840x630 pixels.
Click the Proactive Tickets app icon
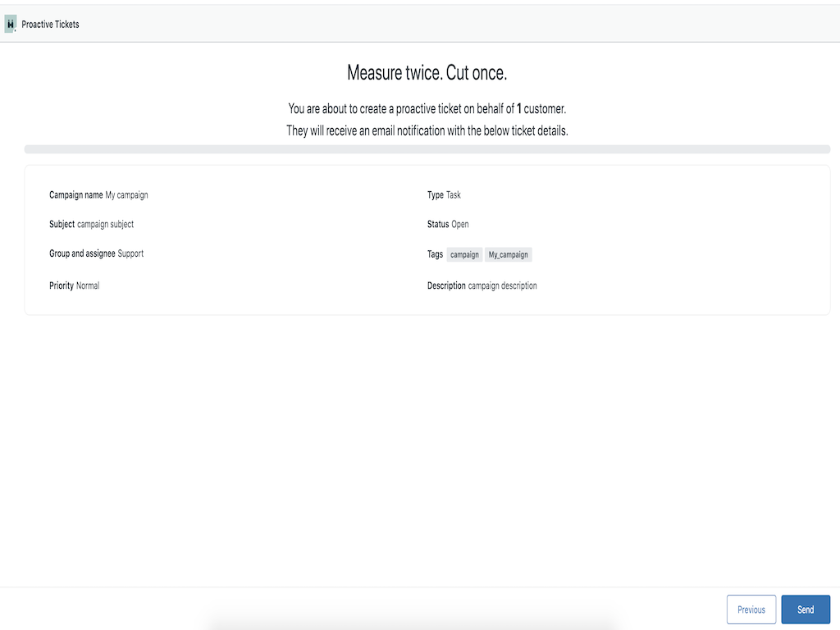[10, 25]
